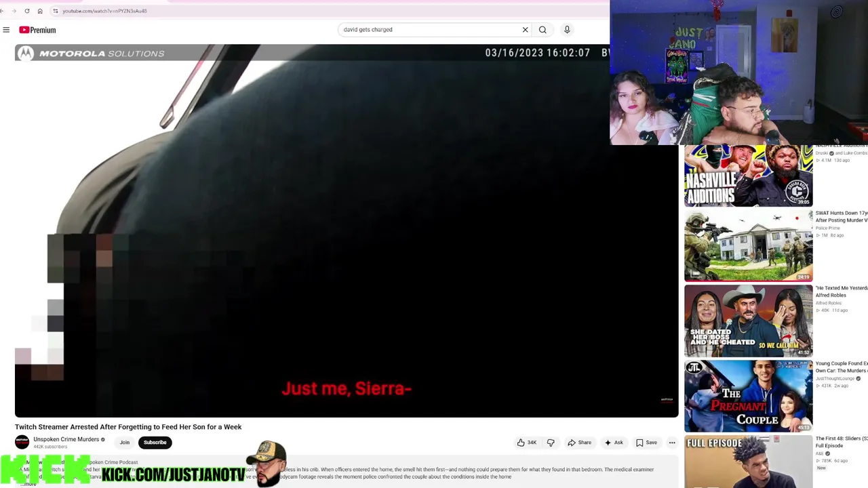
Task: Open the Ask AI sparkle button
Action: click(614, 443)
